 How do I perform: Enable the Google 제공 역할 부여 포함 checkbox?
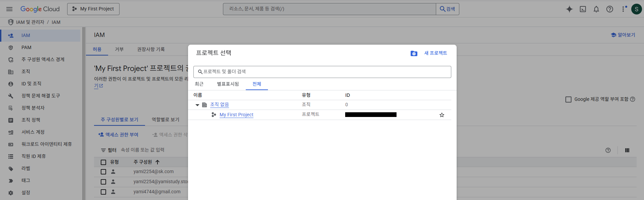(x=568, y=99)
